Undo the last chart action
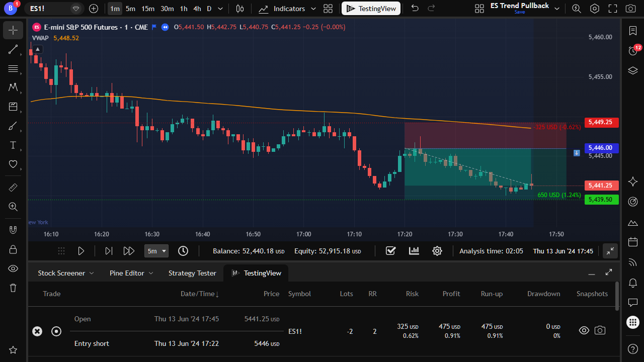The image size is (644, 362). (x=415, y=9)
